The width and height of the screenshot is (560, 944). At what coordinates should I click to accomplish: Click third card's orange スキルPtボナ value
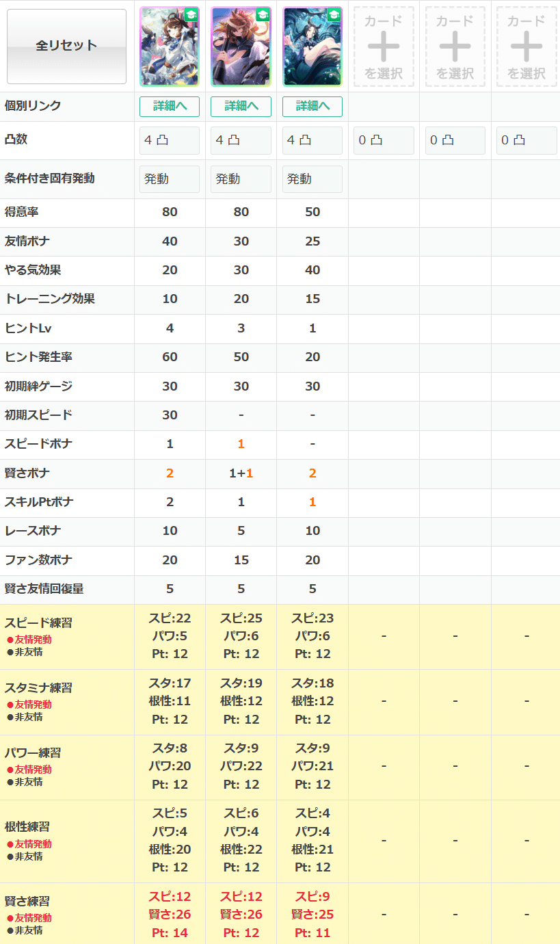coord(312,502)
